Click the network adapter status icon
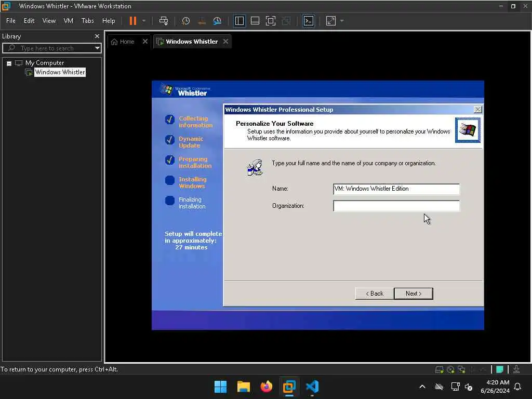This screenshot has width=532, height=399. pos(461,369)
